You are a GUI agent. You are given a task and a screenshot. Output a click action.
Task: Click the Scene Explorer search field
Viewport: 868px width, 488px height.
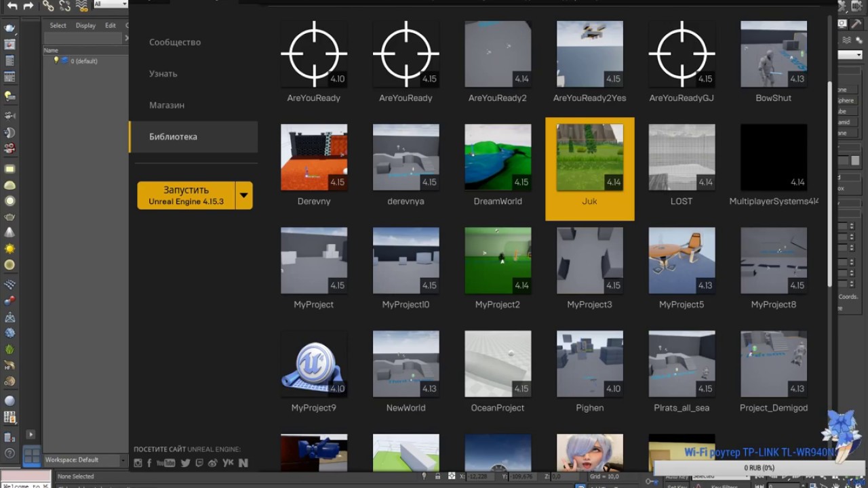pyautogui.click(x=83, y=39)
